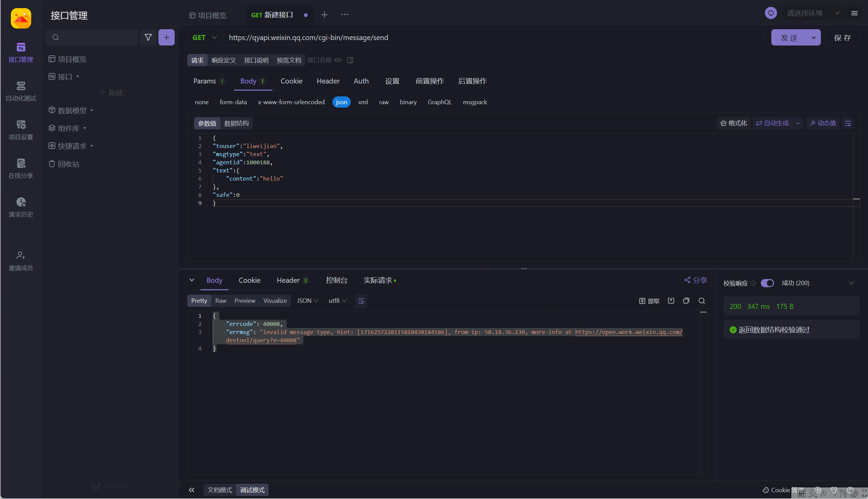
Task: Open the hamburger menu at top right
Action: pyautogui.click(x=854, y=13)
